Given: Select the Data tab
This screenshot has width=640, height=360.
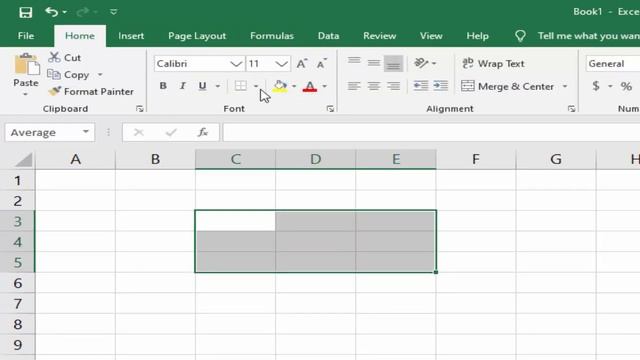Looking at the screenshot, I should click(x=328, y=36).
